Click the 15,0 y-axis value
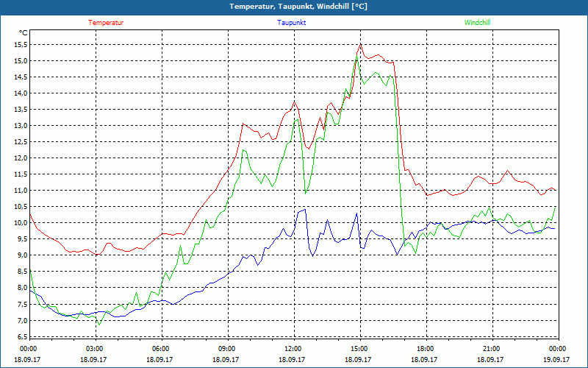 22,61
